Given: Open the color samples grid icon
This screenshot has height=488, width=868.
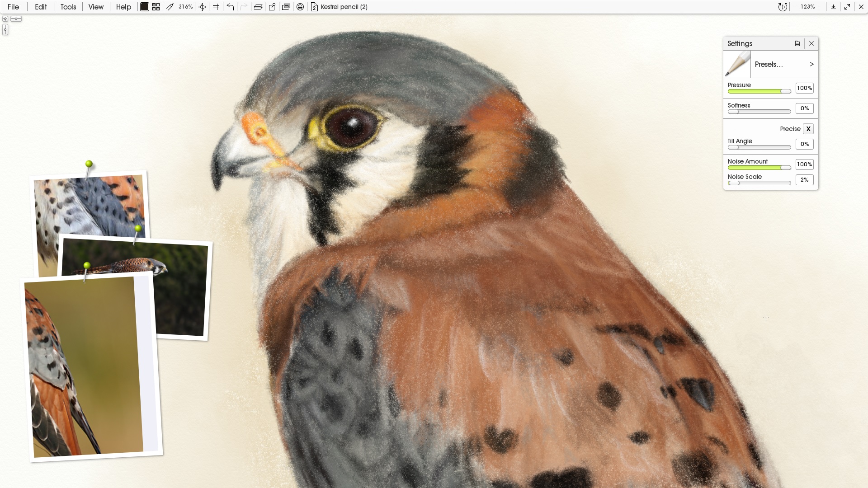Looking at the screenshot, I should pyautogui.click(x=156, y=7).
